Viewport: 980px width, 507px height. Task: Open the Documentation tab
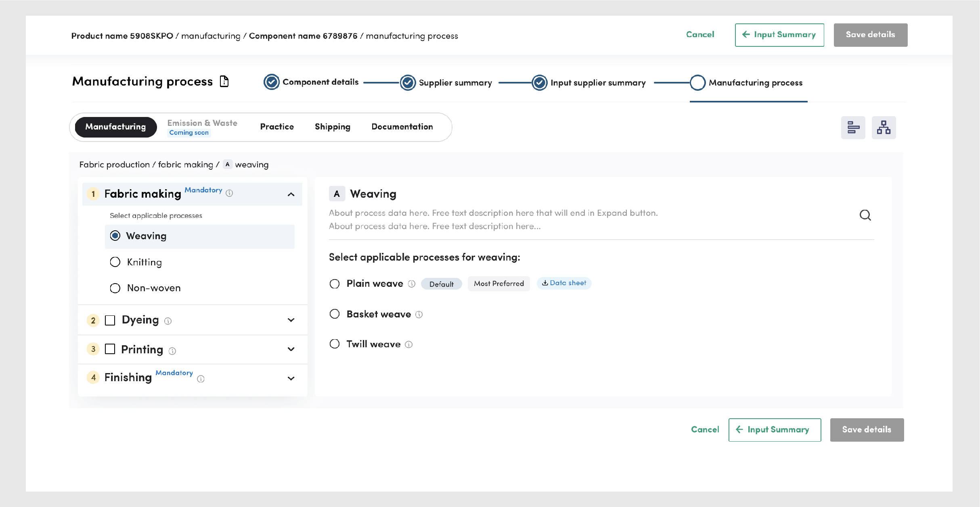pos(402,127)
